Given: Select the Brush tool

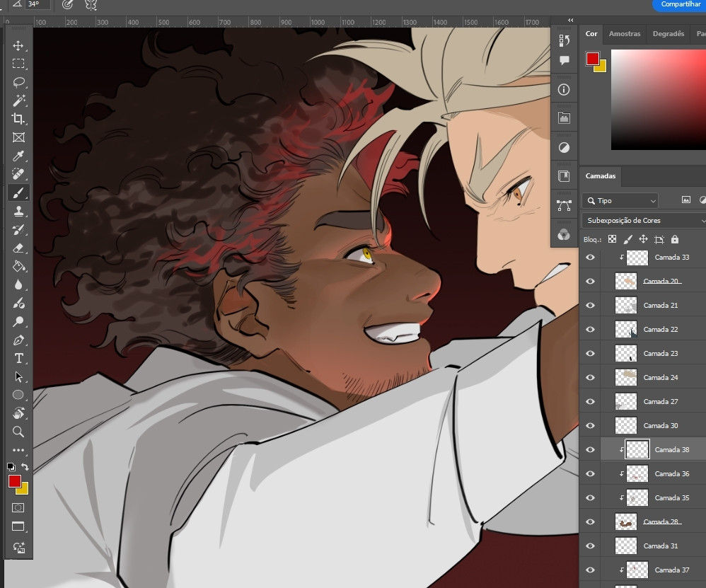Looking at the screenshot, I should (18, 192).
